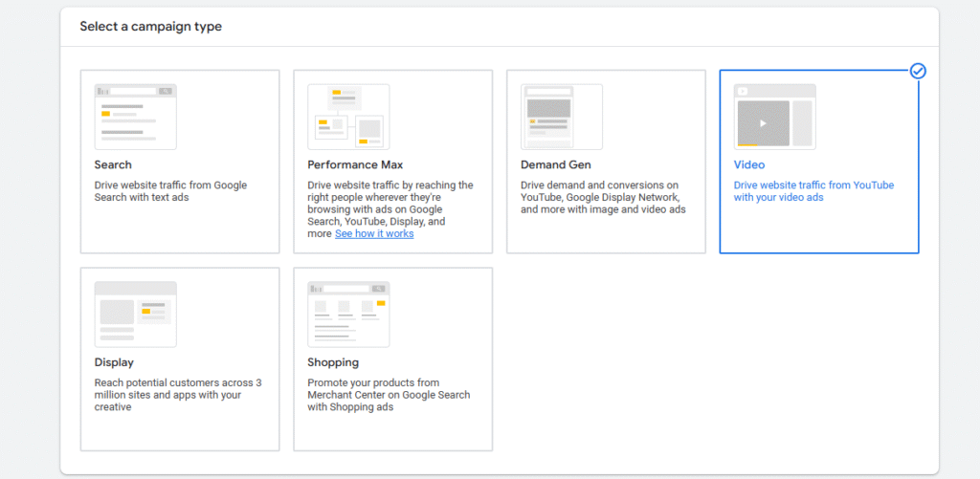
Task: Click the Demand Gen description text
Action: coord(603,197)
